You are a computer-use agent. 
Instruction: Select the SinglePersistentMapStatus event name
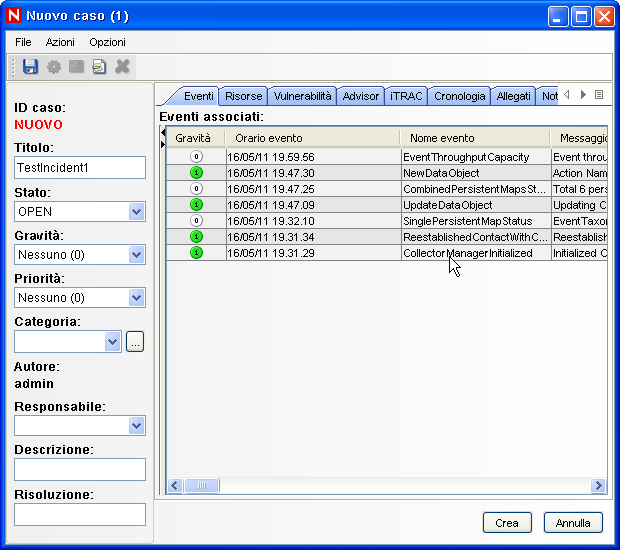click(x=468, y=221)
